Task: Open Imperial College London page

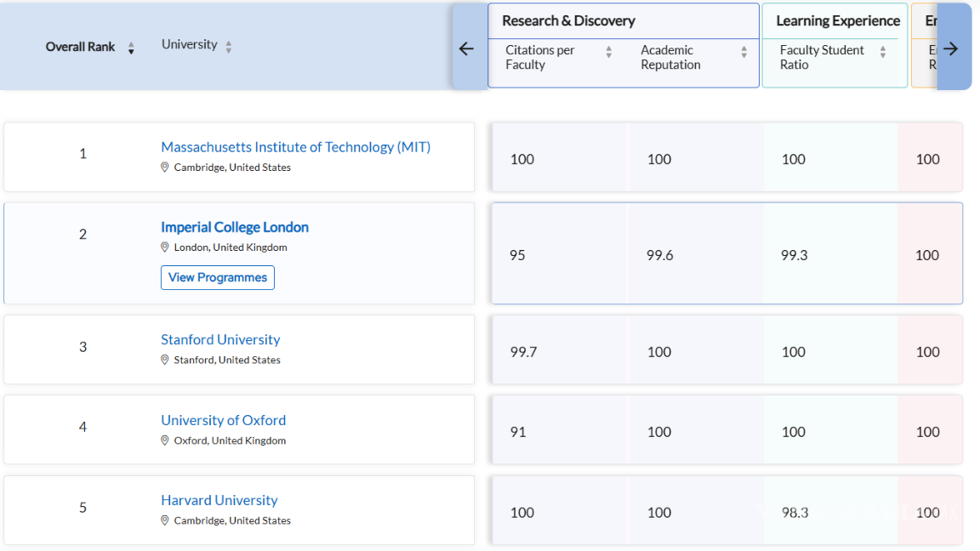Action: point(234,227)
